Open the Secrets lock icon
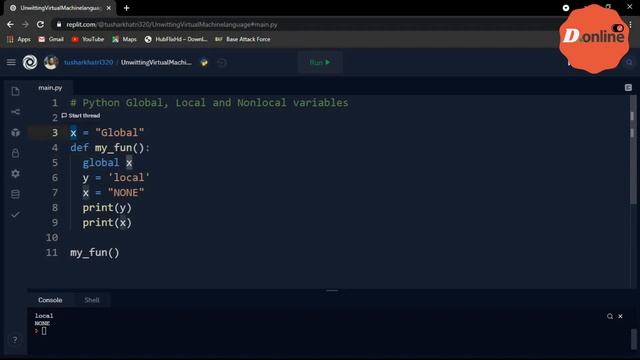The height and width of the screenshot is (360, 640). (16, 153)
